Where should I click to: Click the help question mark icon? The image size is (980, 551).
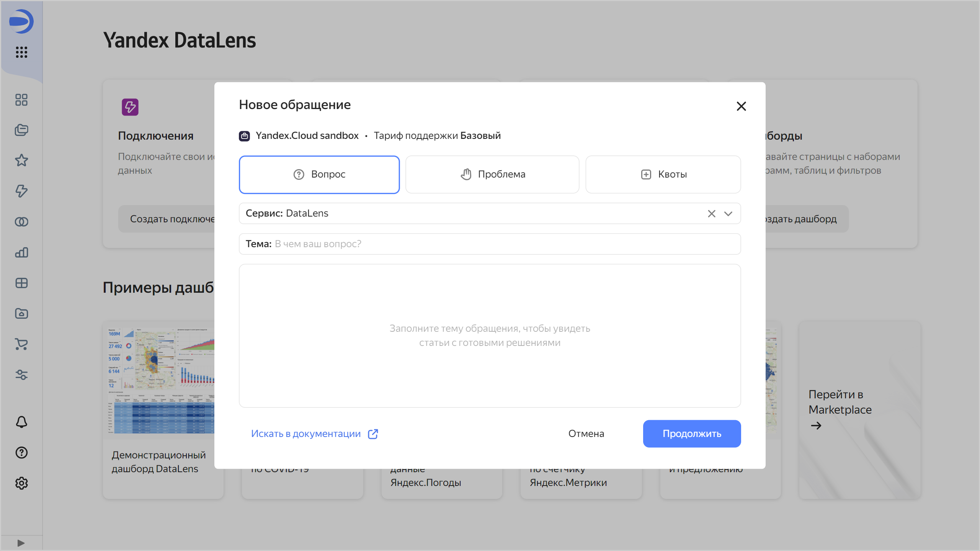click(x=21, y=453)
